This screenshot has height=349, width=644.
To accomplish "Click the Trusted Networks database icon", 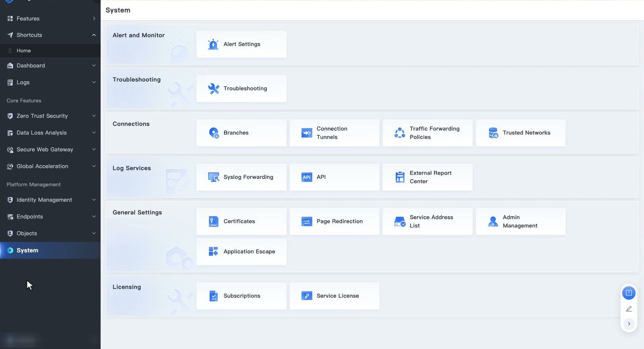I will 493,133.
